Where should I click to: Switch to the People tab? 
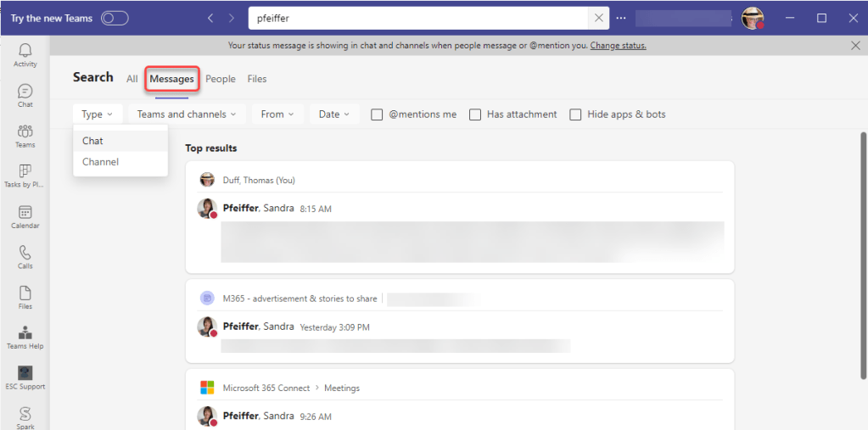[221, 79]
